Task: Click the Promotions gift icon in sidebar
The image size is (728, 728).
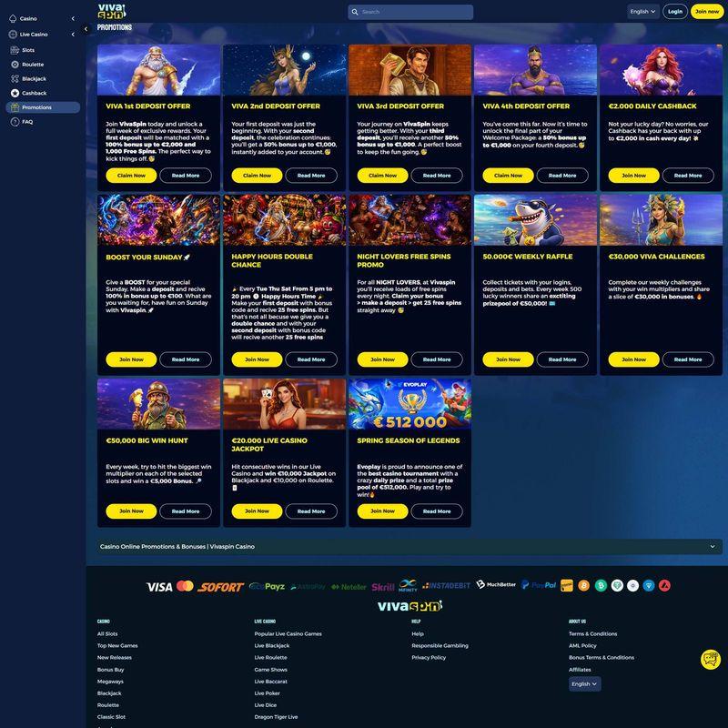Action: [15, 107]
